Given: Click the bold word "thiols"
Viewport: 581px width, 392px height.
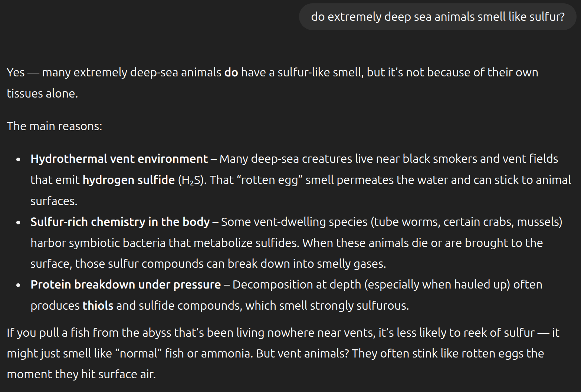Looking at the screenshot, I should (x=98, y=306).
